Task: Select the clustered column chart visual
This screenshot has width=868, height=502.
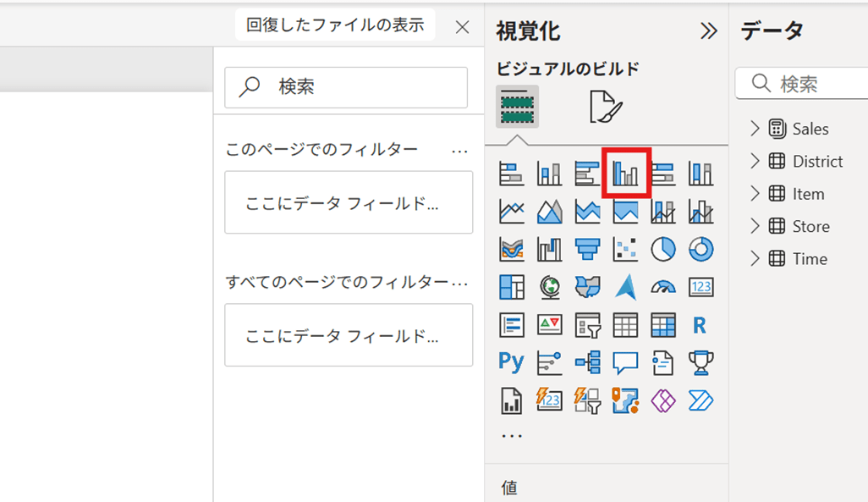Action: [x=625, y=174]
